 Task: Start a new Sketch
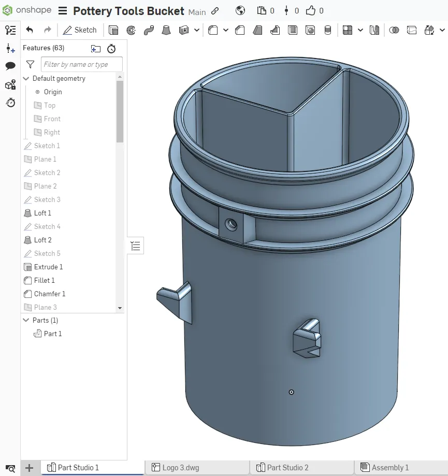[80, 30]
